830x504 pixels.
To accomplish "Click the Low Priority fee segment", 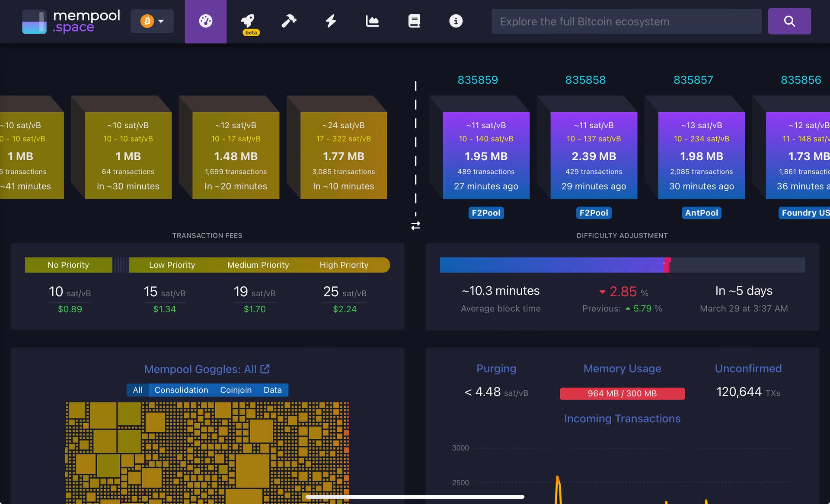I will pos(172,265).
